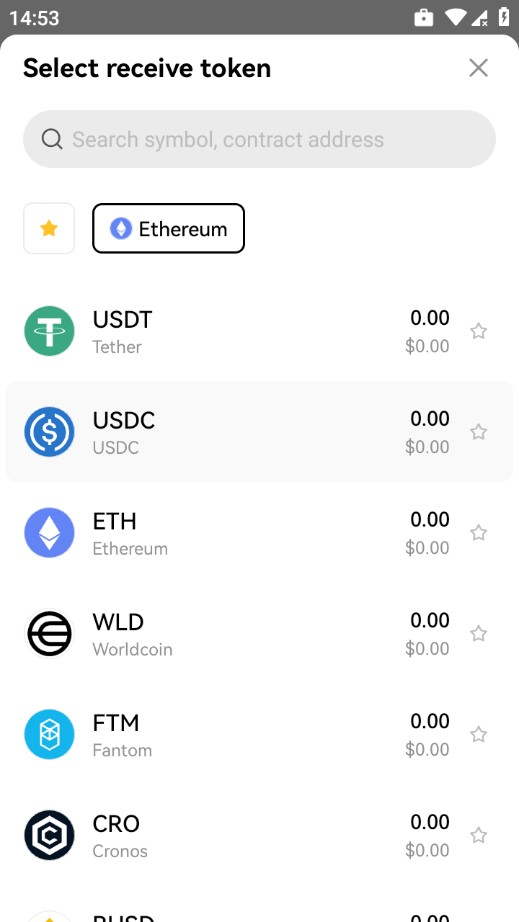Choose the Fantom token entry

click(259, 734)
